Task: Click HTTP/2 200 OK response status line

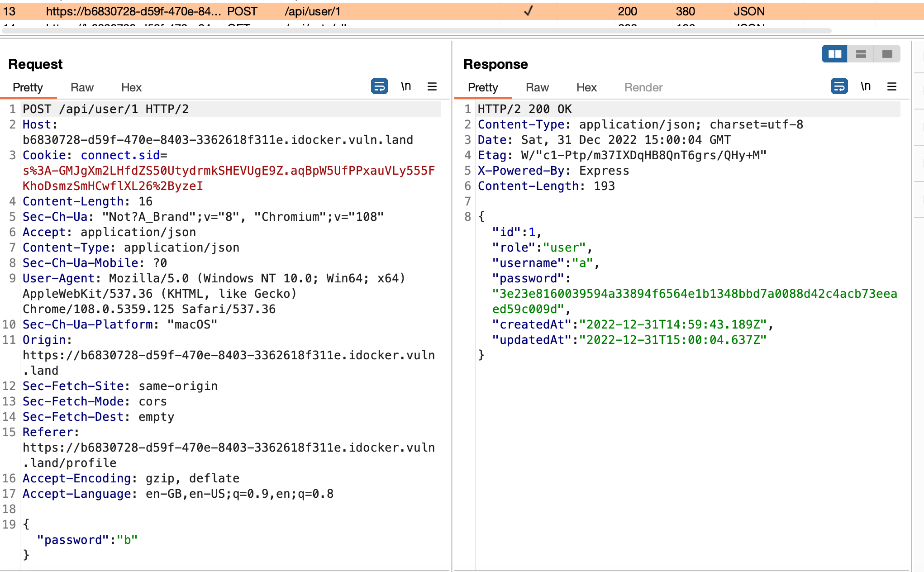Action: coord(525,109)
